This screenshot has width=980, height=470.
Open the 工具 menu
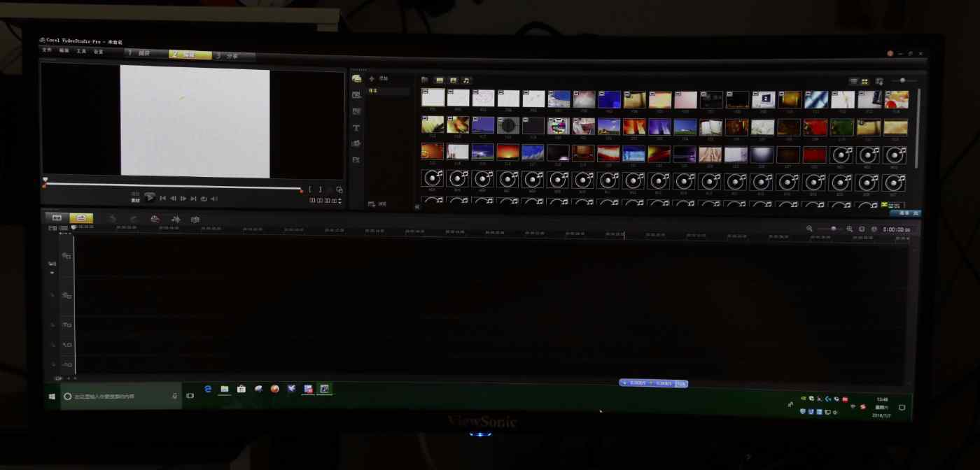click(x=81, y=51)
